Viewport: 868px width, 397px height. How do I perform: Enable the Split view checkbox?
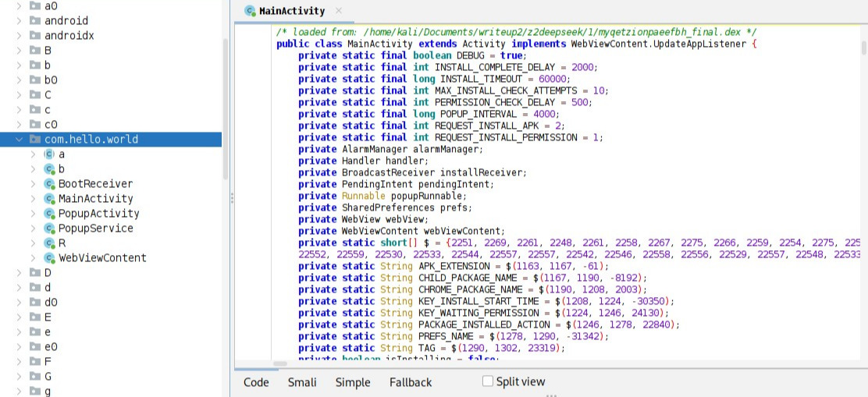coord(488,381)
